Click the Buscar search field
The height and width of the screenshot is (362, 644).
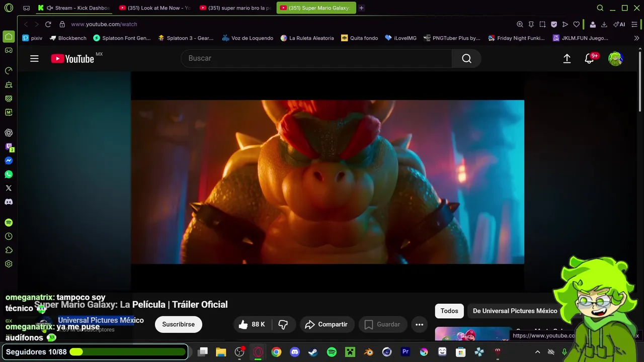click(x=316, y=58)
